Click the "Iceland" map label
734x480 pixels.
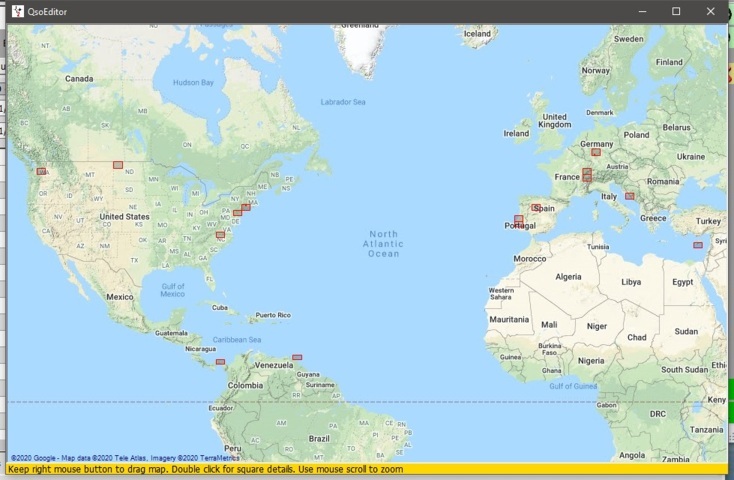[477, 34]
